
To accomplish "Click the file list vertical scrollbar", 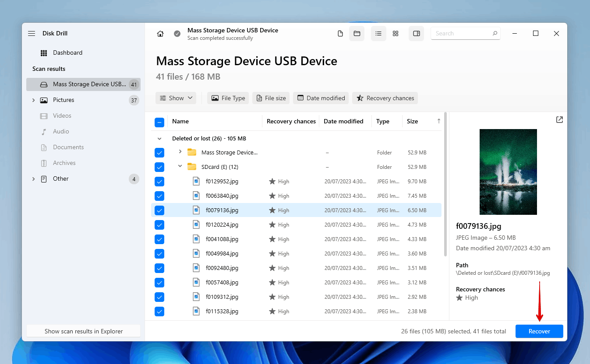I will (446, 184).
